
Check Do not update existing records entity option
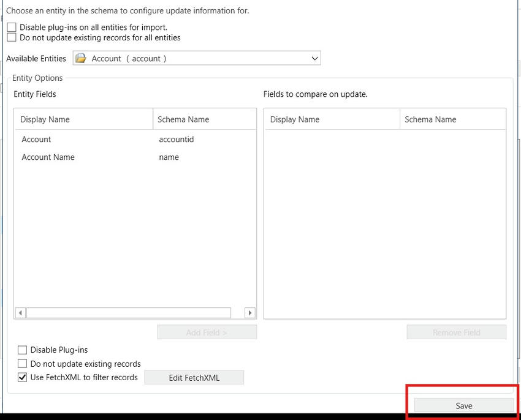pos(22,364)
